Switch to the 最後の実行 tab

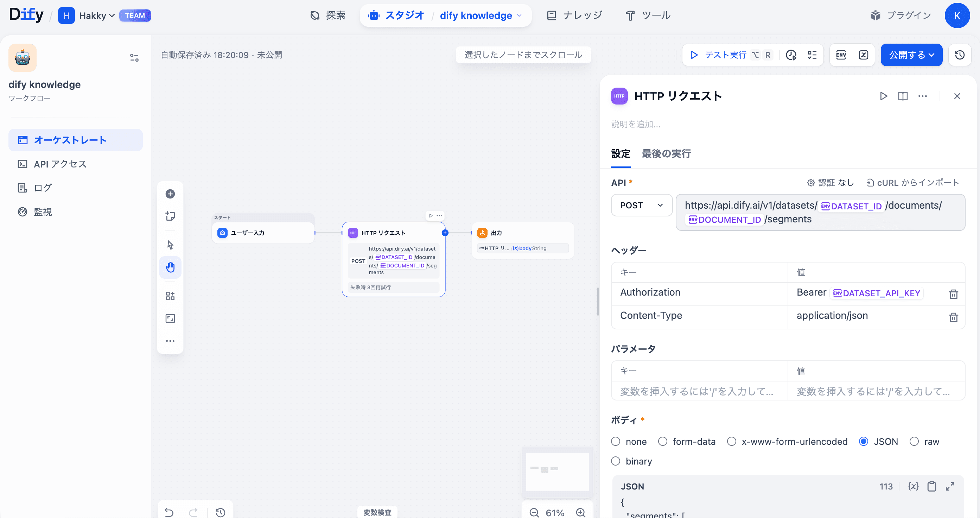[666, 154]
